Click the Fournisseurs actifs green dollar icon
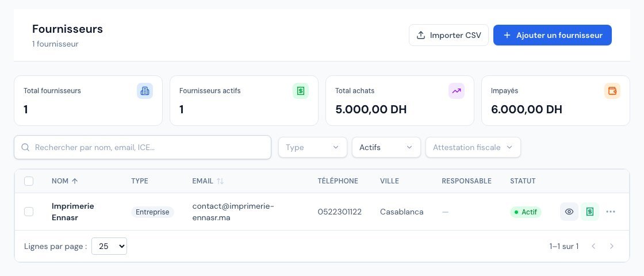Image resolution: width=644 pixels, height=276 pixels. pyautogui.click(x=301, y=91)
